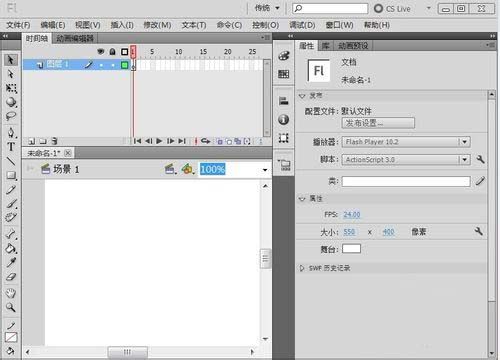This screenshot has width=500, height=360.
Task: Choose the Free Transform tool
Action: 11,88
